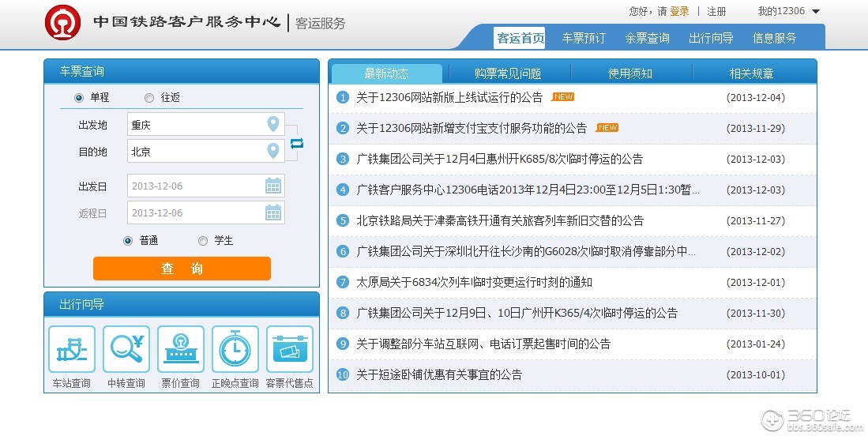The width and height of the screenshot is (868, 436).
Task: Open 中转查询 transfer search icon
Action: pos(126,349)
